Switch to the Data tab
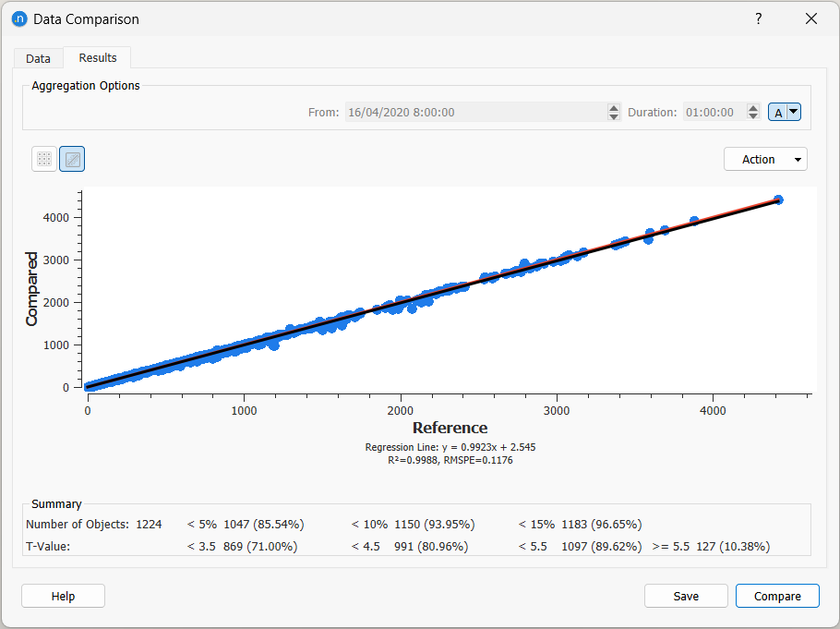 tap(38, 57)
